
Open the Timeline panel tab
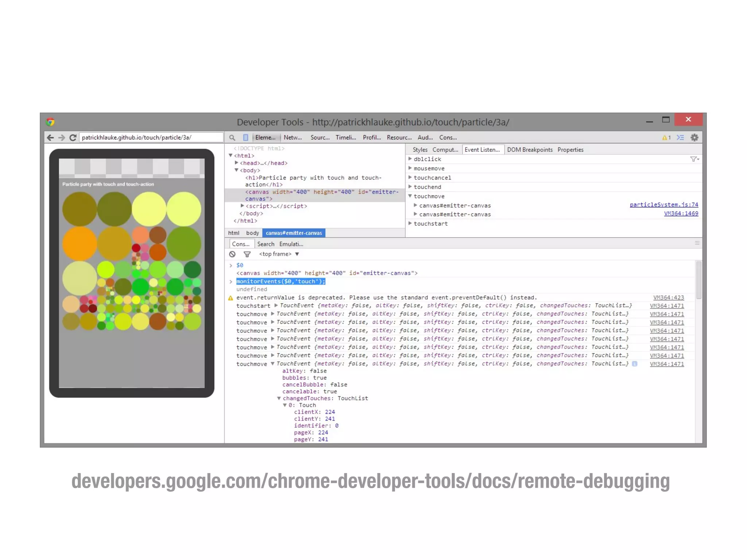(x=346, y=138)
